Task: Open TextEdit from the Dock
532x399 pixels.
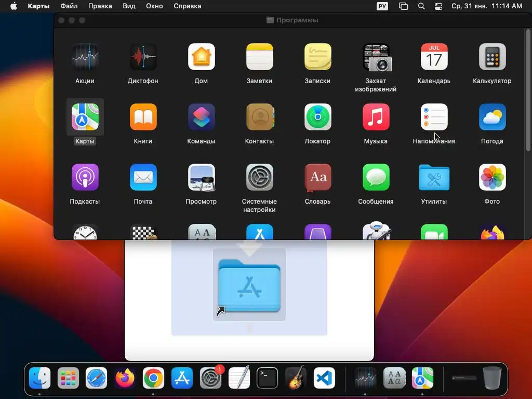Action: tap(239, 378)
